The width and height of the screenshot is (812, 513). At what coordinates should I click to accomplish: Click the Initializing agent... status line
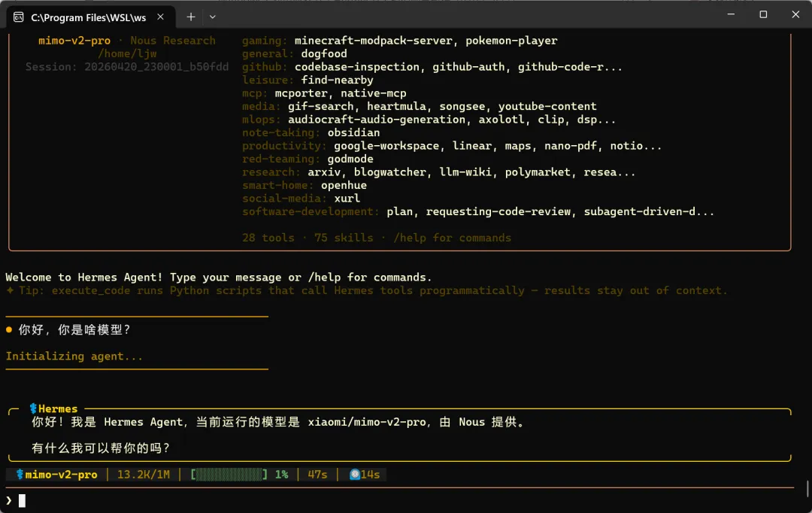click(74, 357)
